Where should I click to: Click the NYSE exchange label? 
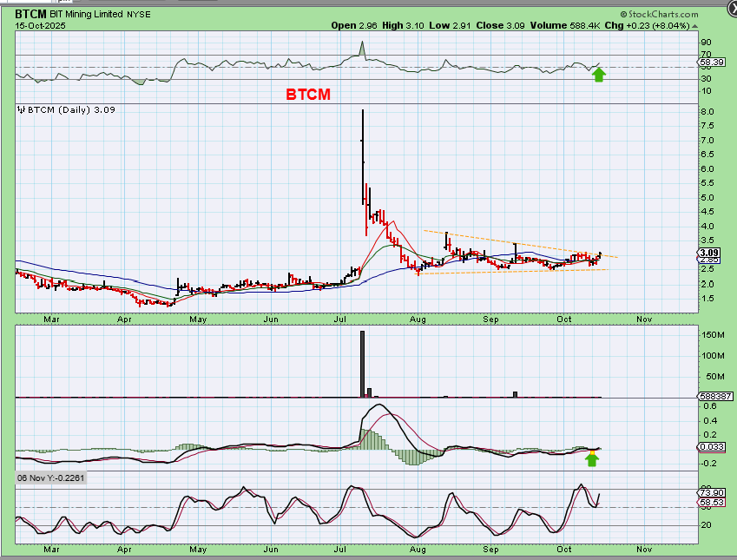click(x=139, y=15)
